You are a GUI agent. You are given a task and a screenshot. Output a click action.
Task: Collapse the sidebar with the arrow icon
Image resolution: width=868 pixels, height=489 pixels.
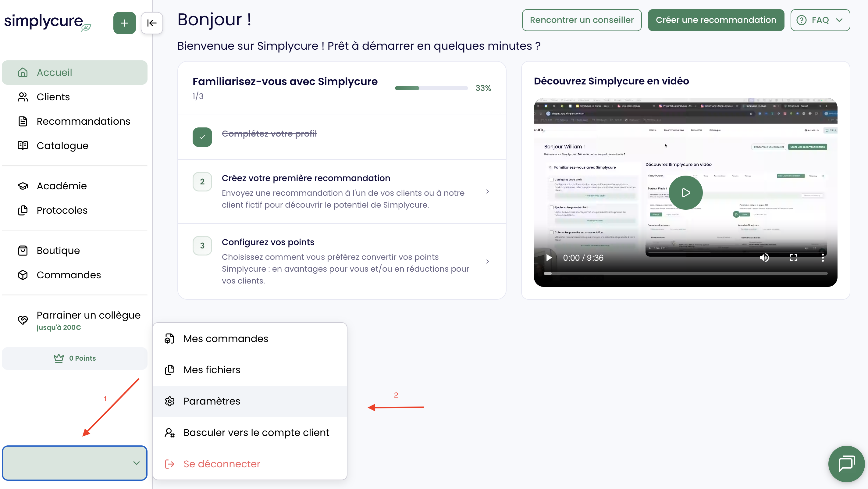pos(152,23)
